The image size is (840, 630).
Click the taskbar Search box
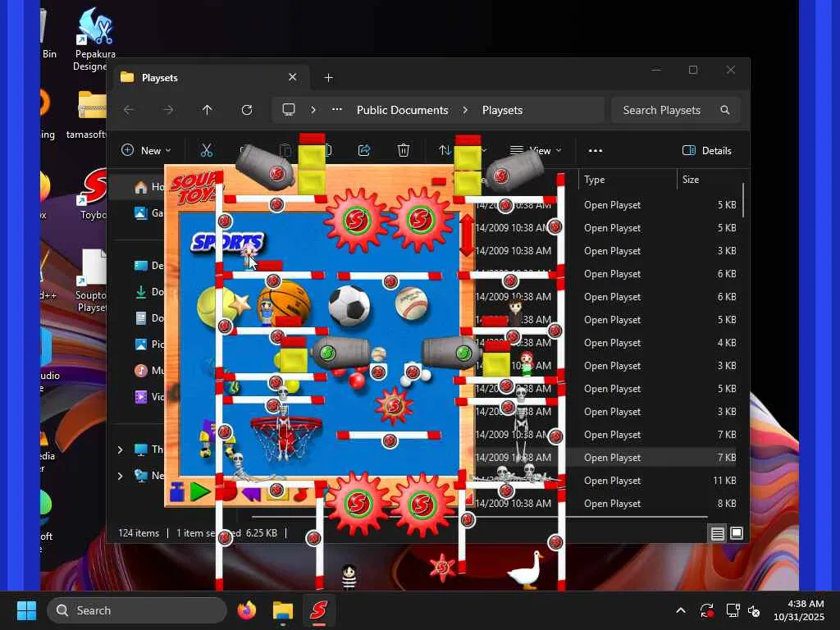click(137, 610)
